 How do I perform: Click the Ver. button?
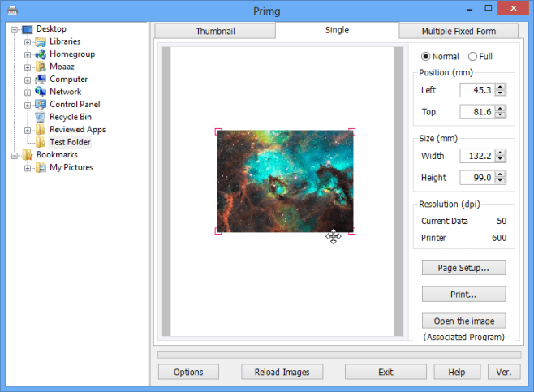pos(504,372)
